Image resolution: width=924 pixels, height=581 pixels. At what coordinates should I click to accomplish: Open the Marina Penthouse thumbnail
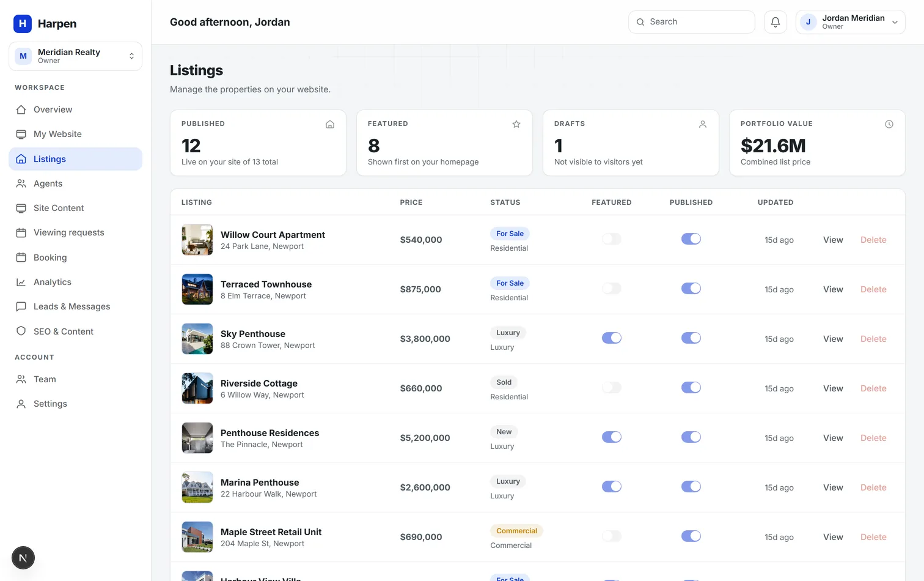tap(197, 487)
